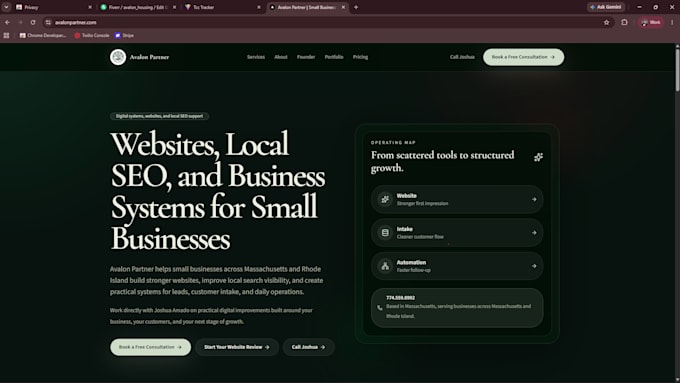680x383 pixels.
Task: Click the Ask Gemini button
Action: tap(605, 7)
